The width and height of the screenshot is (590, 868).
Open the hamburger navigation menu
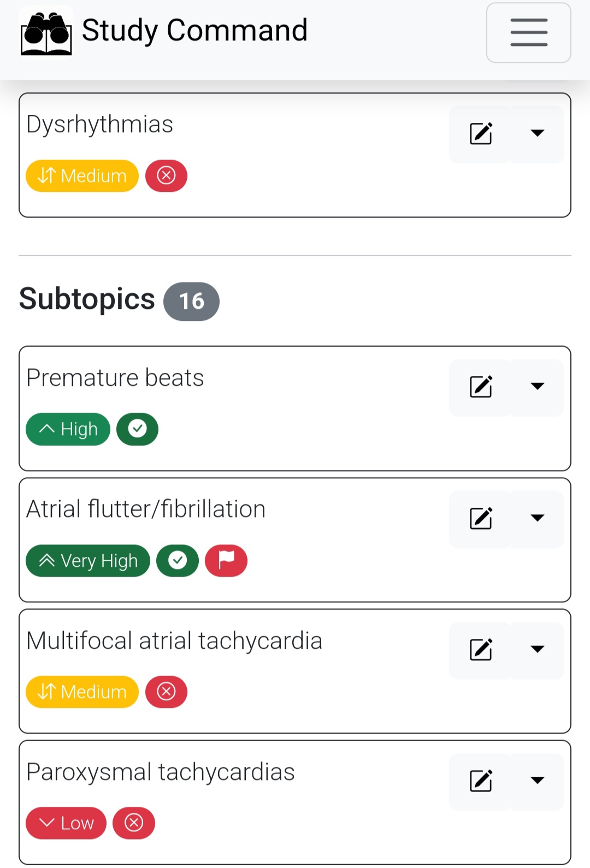pos(528,33)
